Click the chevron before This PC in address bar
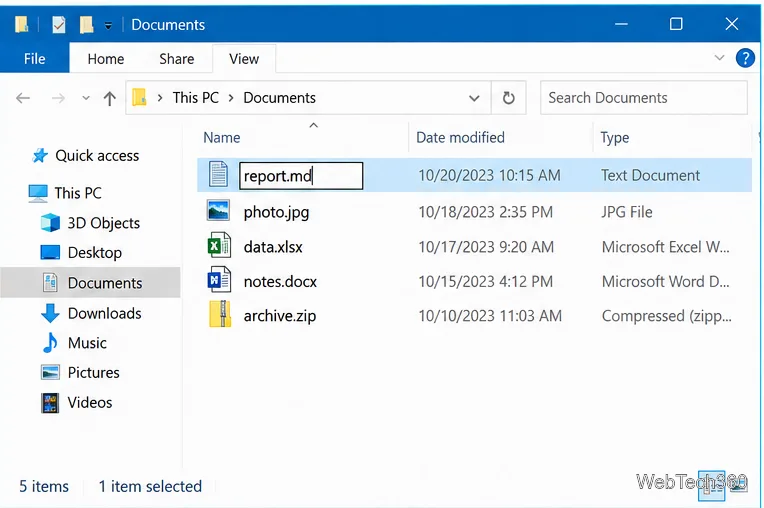Image resolution: width=764 pixels, height=508 pixels. pyautogui.click(x=160, y=98)
